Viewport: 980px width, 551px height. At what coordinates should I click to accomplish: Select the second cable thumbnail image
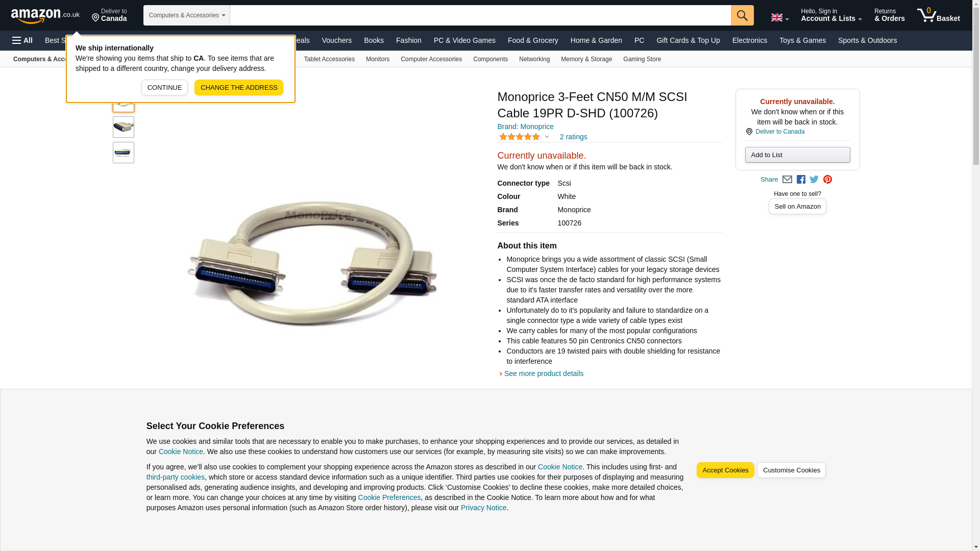point(124,127)
